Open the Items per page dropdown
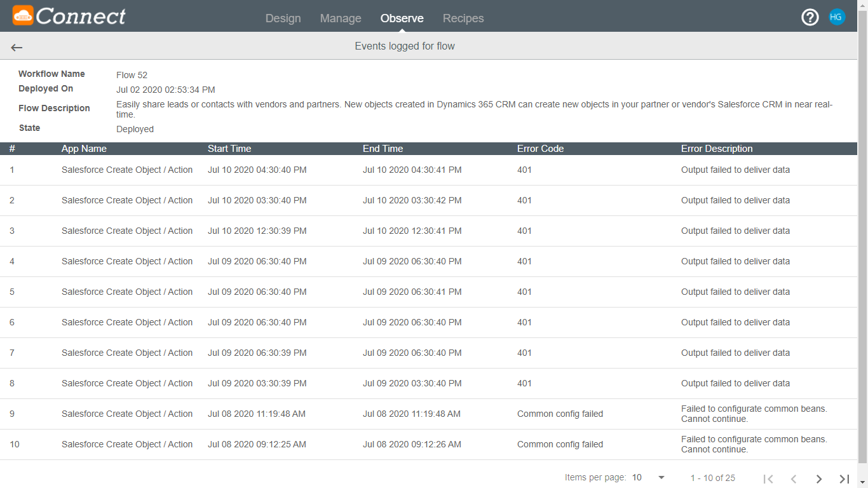Viewport: 868px width, 488px height. point(649,478)
